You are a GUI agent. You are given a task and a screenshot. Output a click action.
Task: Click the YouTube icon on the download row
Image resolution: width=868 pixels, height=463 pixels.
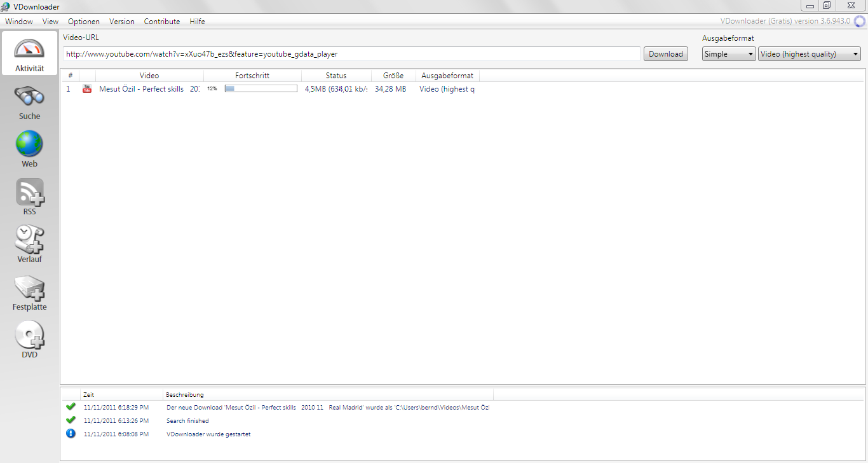pos(86,89)
